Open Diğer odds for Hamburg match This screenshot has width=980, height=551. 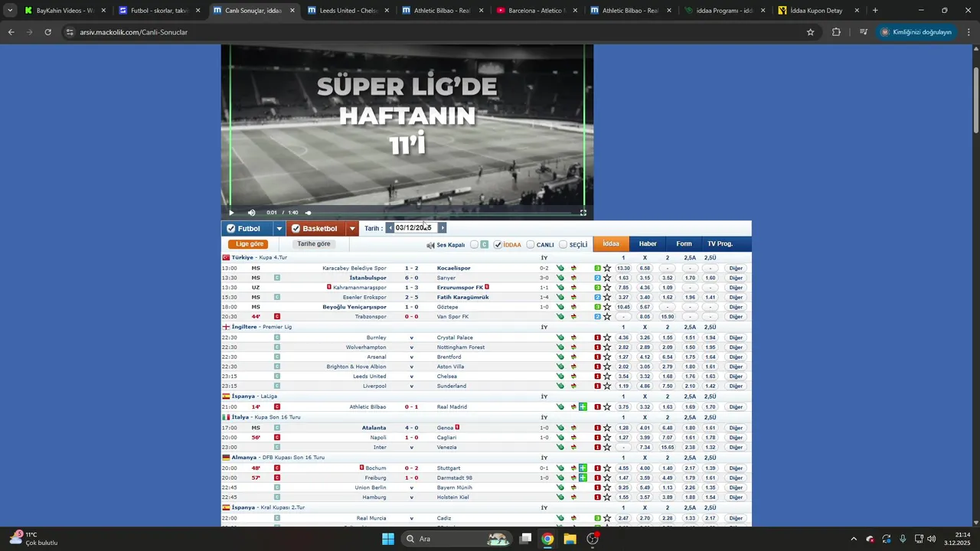(x=736, y=497)
